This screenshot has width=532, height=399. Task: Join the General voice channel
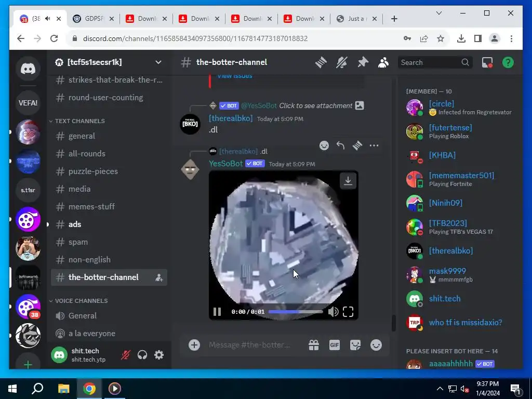click(109, 316)
